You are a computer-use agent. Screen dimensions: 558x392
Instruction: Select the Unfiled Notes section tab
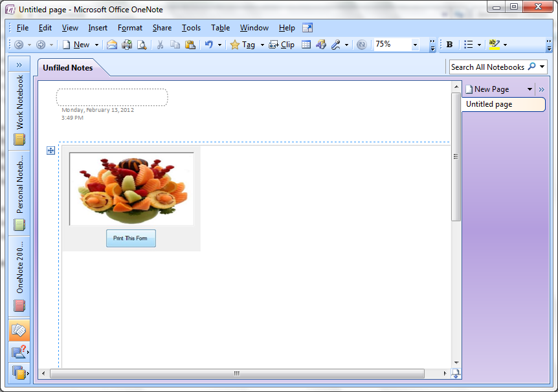point(68,67)
